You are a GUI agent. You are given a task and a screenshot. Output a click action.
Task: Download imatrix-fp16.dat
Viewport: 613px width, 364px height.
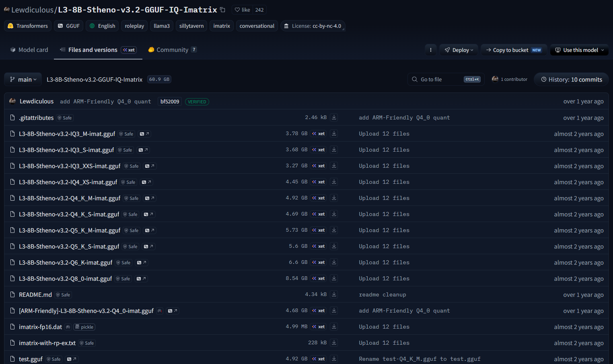point(334,327)
